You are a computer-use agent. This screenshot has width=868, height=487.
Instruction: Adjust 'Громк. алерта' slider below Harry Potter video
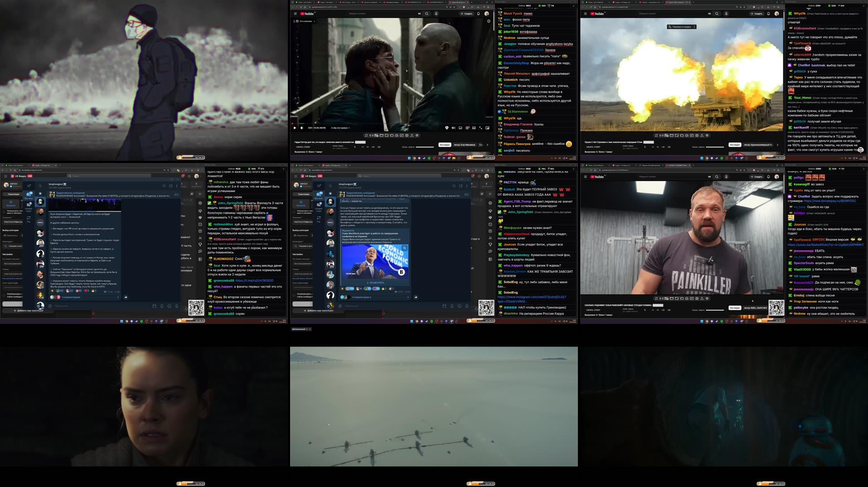pyautogui.click(x=425, y=147)
